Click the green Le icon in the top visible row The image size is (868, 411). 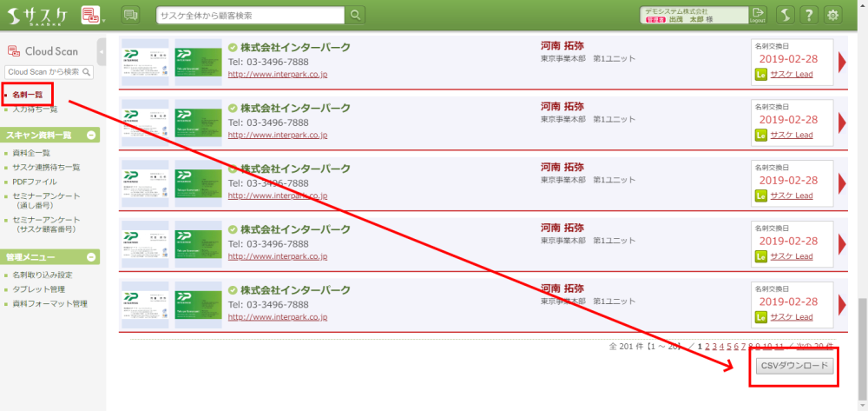(761, 74)
